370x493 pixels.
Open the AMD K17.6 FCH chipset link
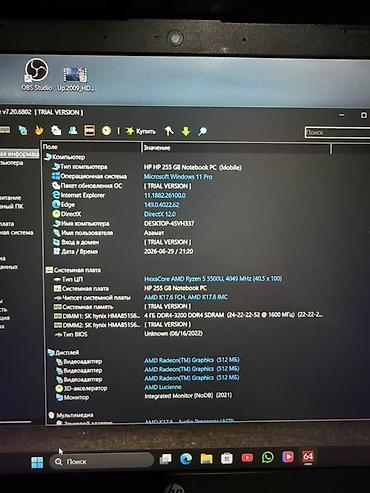186,297
